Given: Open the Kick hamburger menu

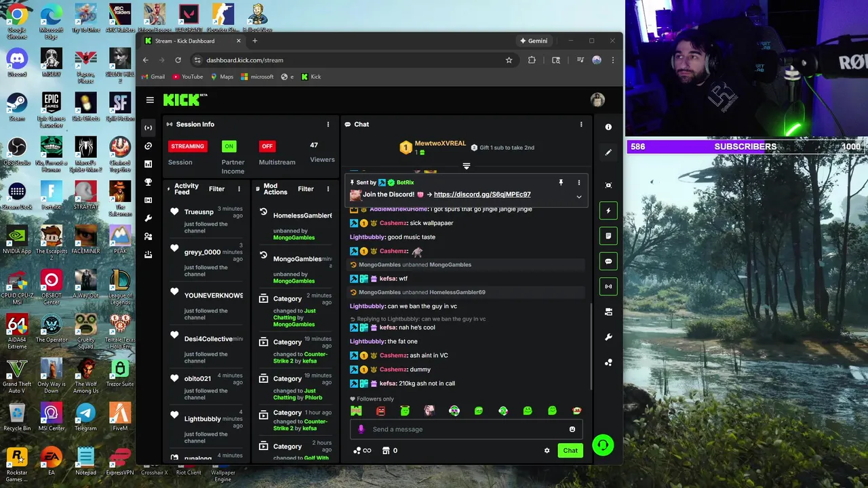Looking at the screenshot, I should tap(150, 100).
